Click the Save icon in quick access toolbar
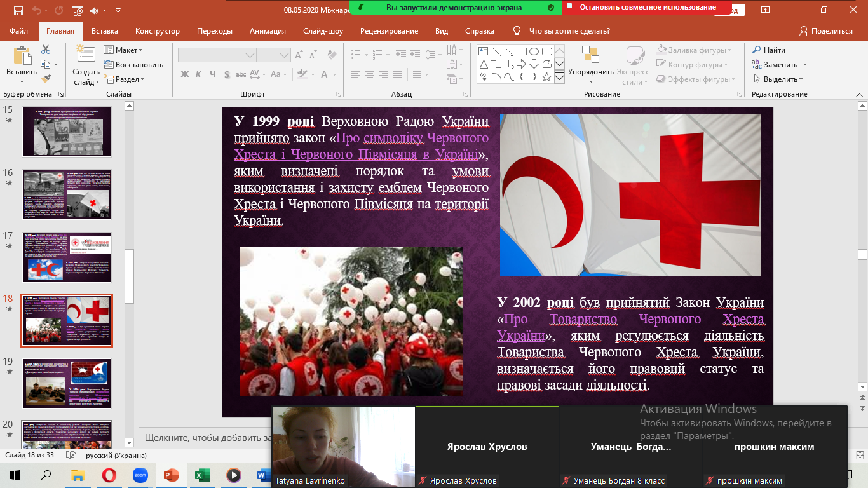This screenshot has height=488, width=868. point(18,10)
